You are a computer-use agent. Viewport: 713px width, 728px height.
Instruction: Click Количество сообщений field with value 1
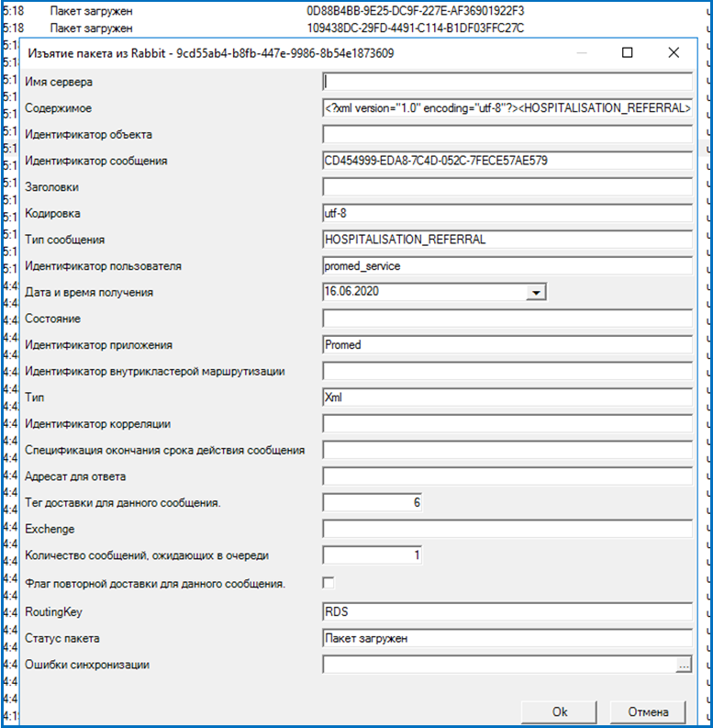(373, 555)
